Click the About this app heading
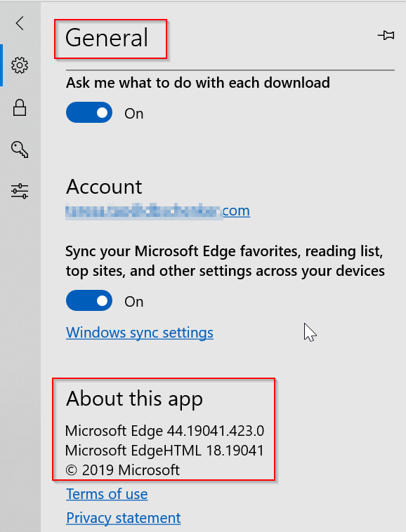Viewport: 406px width, 532px height. click(134, 399)
